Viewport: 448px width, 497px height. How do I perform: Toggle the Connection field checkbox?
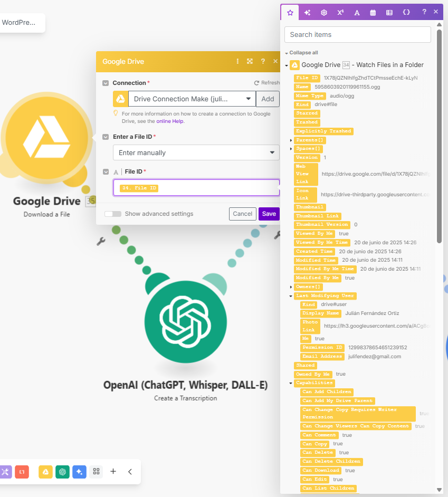tap(106, 83)
